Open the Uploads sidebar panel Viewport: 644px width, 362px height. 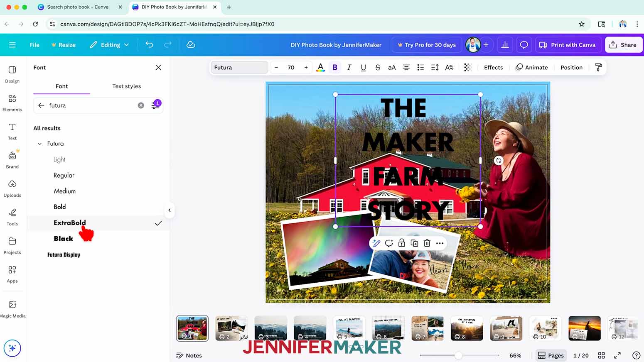(x=12, y=189)
